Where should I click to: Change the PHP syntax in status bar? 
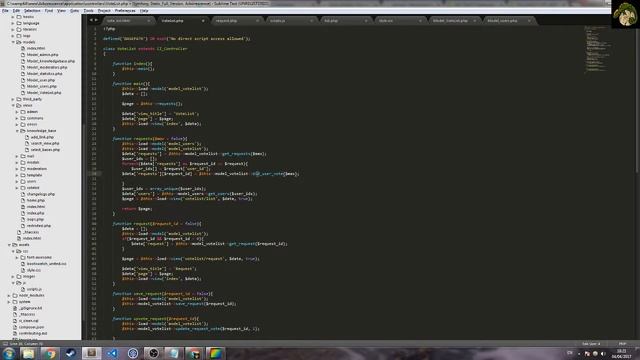622,344
